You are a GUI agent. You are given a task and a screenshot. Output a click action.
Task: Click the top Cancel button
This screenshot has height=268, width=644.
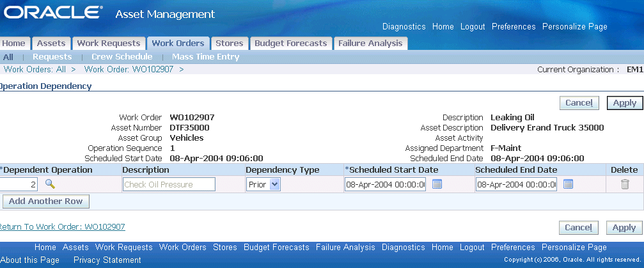click(579, 103)
